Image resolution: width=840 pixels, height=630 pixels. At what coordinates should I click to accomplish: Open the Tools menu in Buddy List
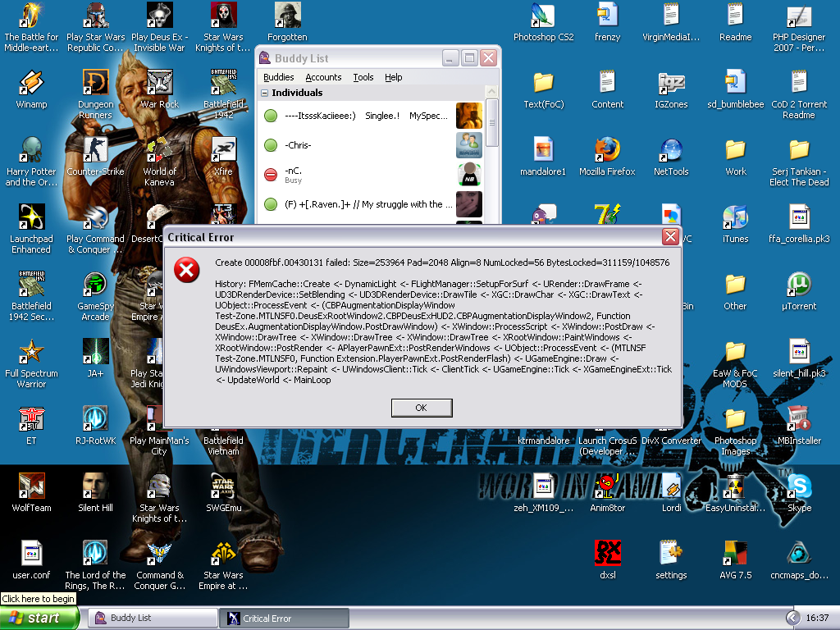[363, 77]
